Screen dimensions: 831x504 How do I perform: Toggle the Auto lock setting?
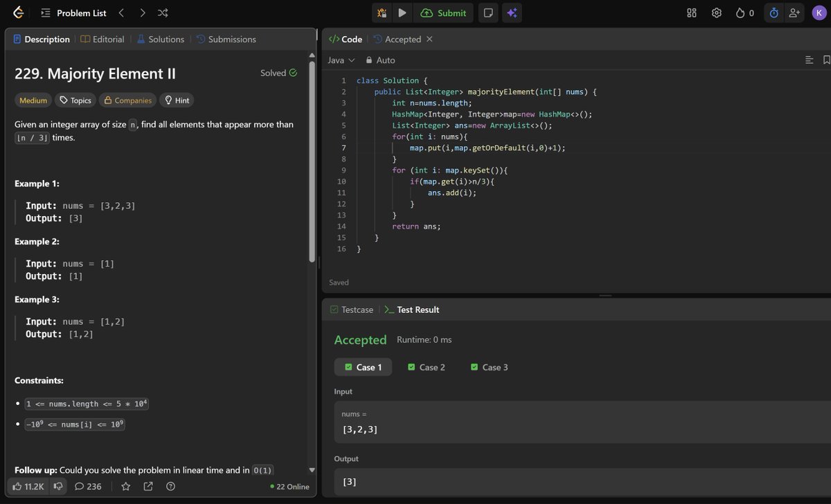380,60
